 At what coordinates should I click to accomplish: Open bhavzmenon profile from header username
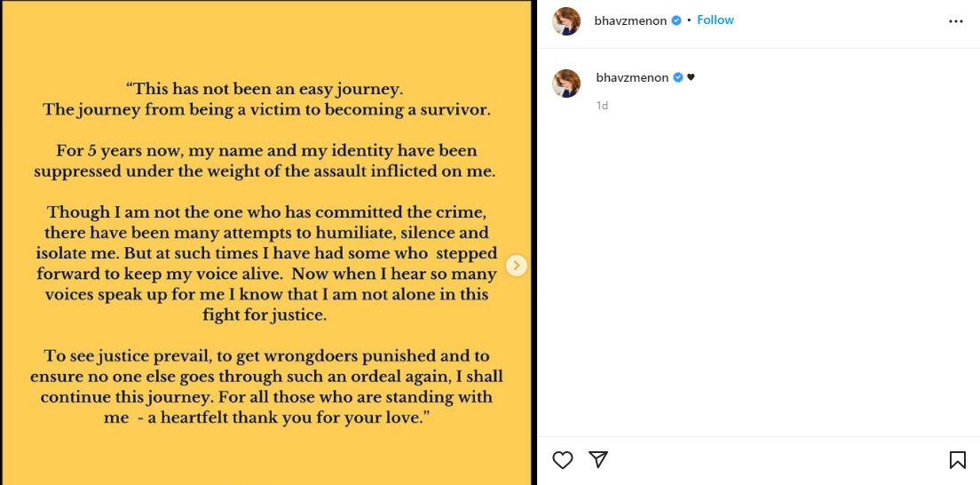[630, 20]
